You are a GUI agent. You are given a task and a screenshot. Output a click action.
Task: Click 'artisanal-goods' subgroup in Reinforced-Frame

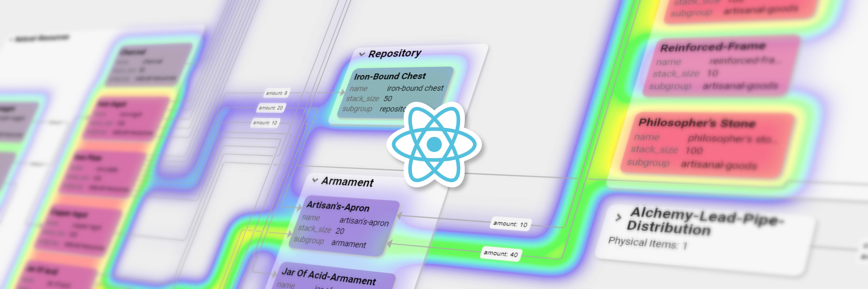point(740,86)
